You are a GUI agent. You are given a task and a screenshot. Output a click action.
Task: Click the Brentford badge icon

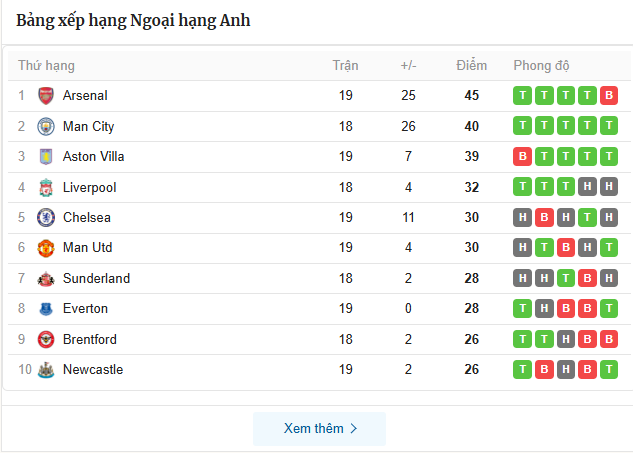click(x=46, y=340)
